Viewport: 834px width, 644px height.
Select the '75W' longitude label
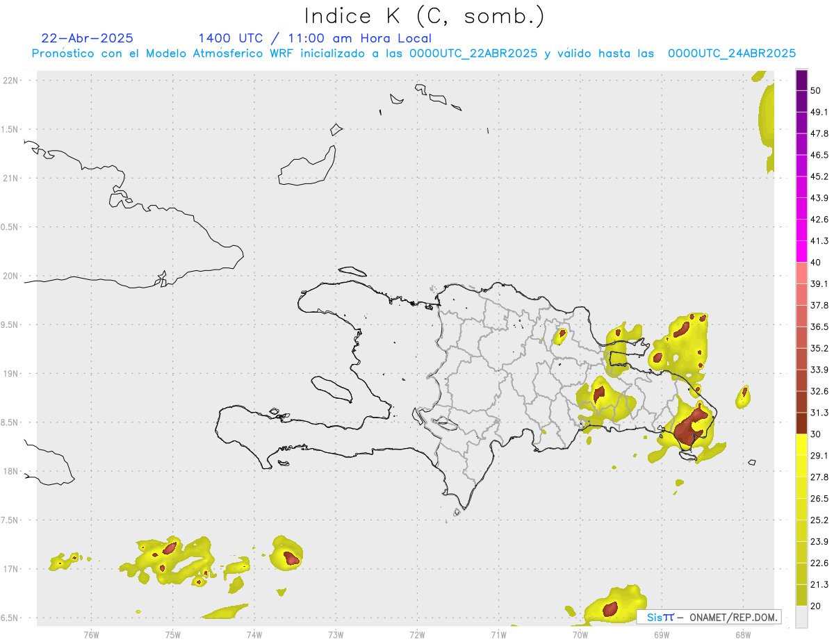(x=173, y=634)
